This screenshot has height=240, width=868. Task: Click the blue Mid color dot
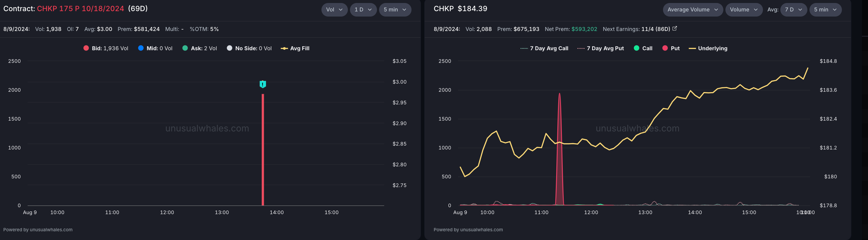point(141,48)
